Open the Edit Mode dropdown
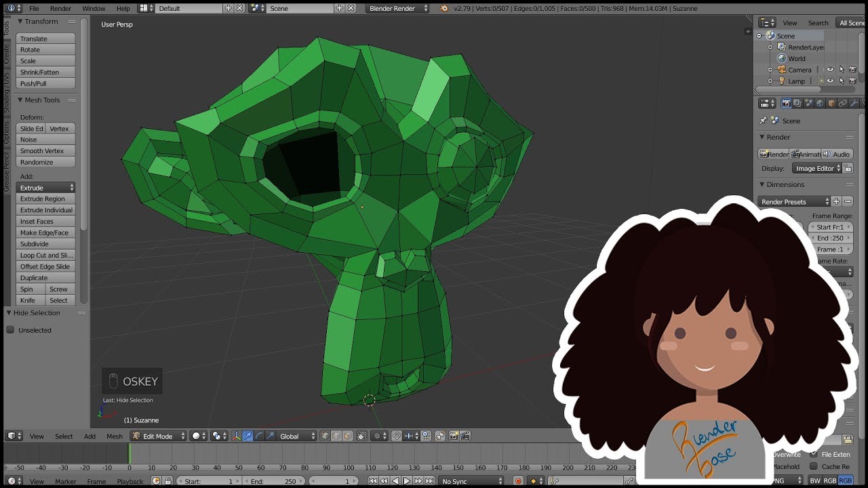This screenshot has width=868, height=488. (x=159, y=436)
